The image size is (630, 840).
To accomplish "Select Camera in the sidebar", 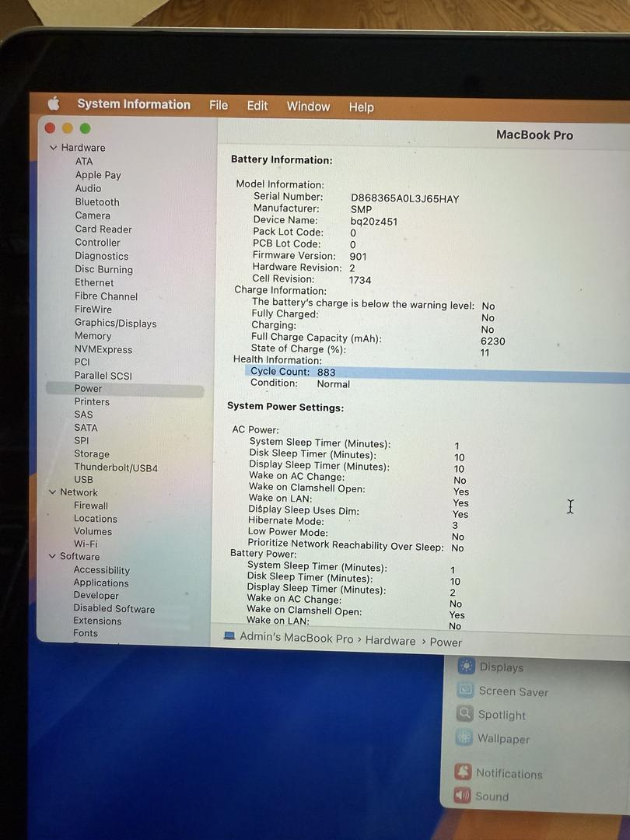I will coord(93,215).
